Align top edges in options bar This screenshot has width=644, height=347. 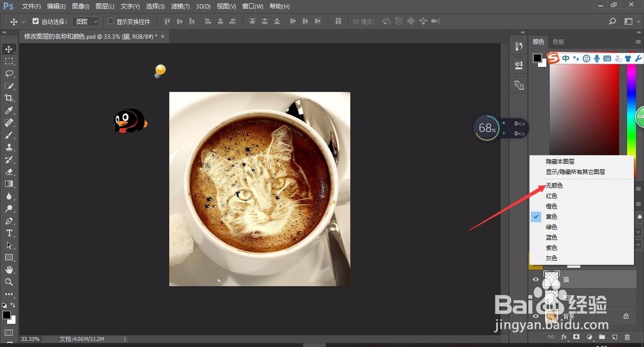tap(167, 21)
